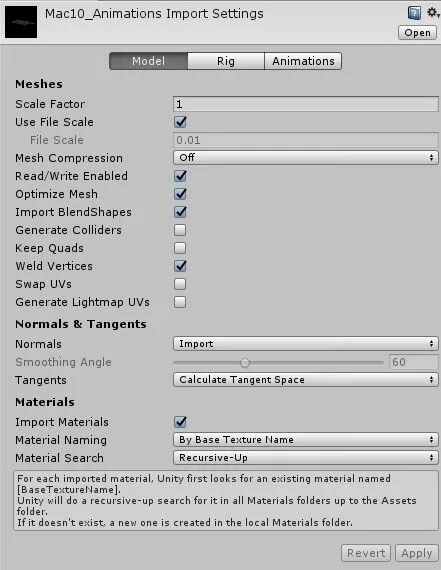The height and width of the screenshot is (570, 441).
Task: Switch to the Model tab
Action: point(148,61)
